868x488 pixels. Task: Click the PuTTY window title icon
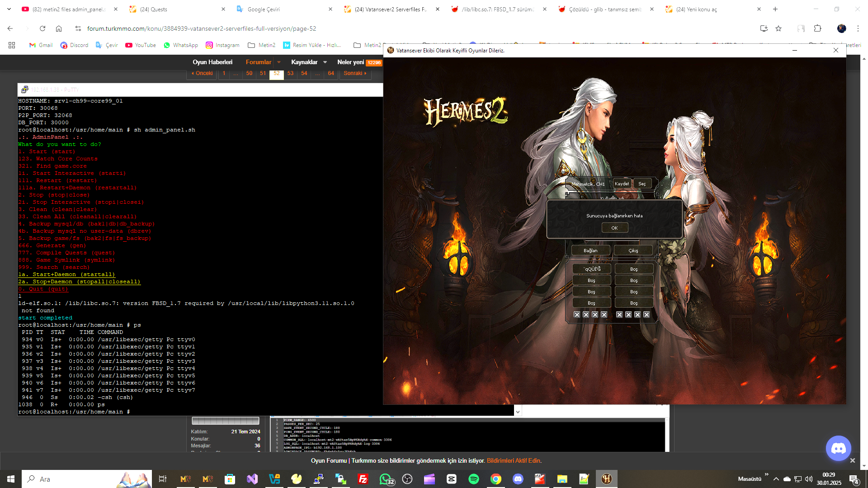click(25, 89)
